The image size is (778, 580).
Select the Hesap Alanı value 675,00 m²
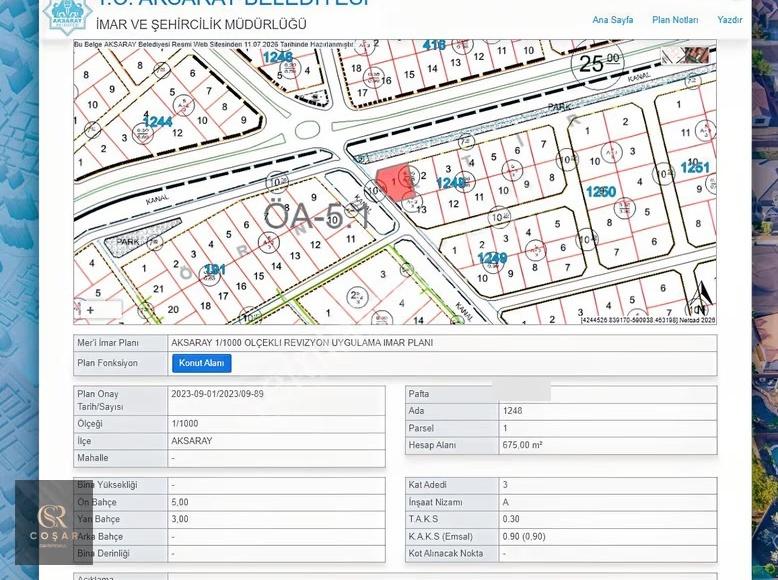click(x=522, y=445)
